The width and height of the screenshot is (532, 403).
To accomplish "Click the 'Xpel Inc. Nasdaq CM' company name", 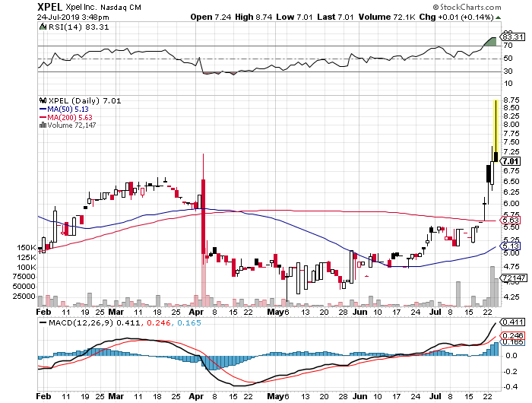I will point(103,7).
